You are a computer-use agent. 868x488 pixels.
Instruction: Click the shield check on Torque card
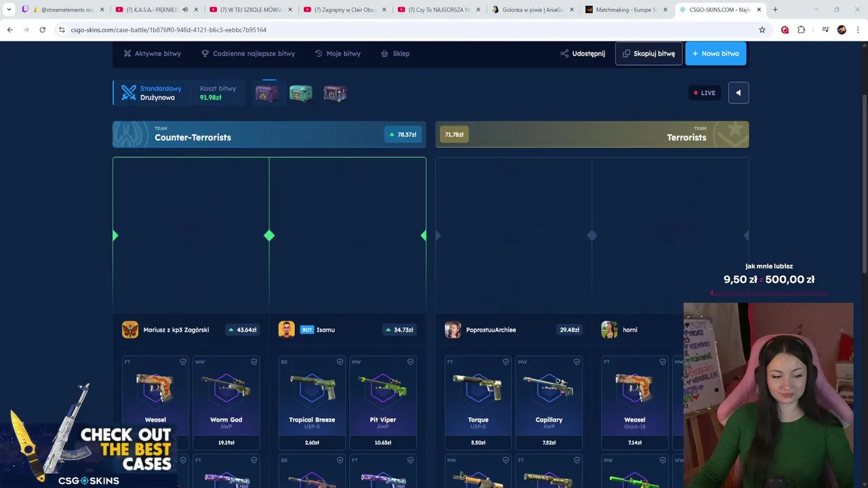coord(506,362)
